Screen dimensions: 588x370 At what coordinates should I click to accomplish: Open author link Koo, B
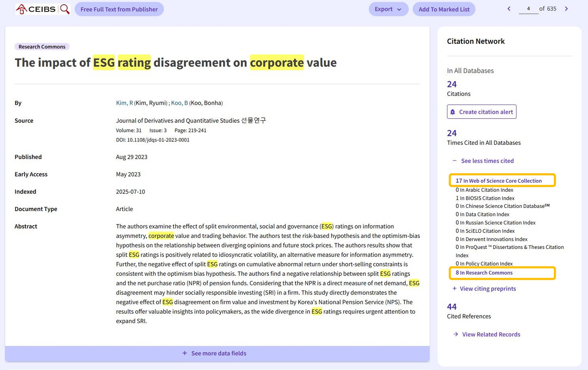[x=179, y=103]
